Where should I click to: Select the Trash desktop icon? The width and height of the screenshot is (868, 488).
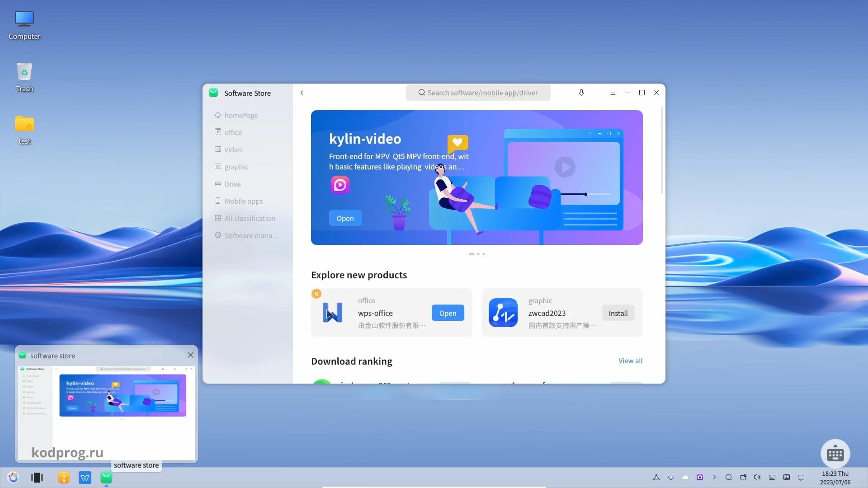[x=24, y=78]
